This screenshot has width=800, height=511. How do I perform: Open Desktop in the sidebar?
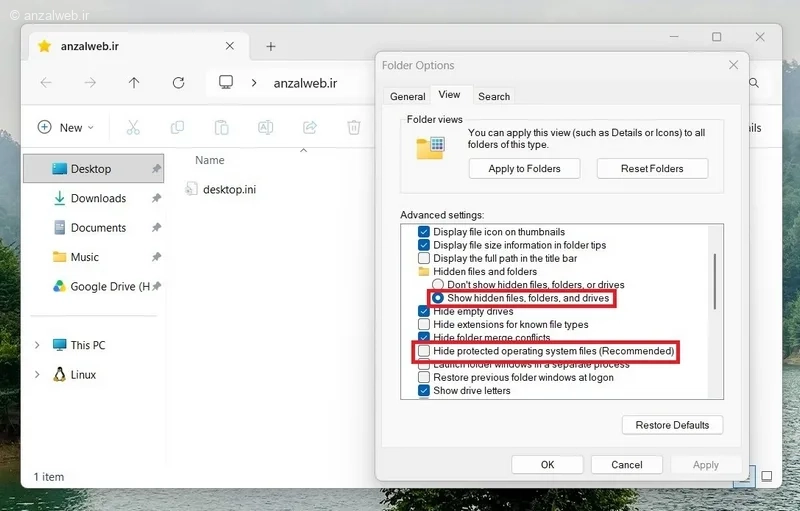tap(93, 169)
